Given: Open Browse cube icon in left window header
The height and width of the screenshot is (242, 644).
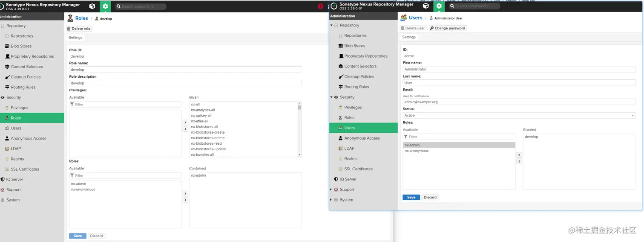Looking at the screenshot, I should pyautogui.click(x=92, y=6).
